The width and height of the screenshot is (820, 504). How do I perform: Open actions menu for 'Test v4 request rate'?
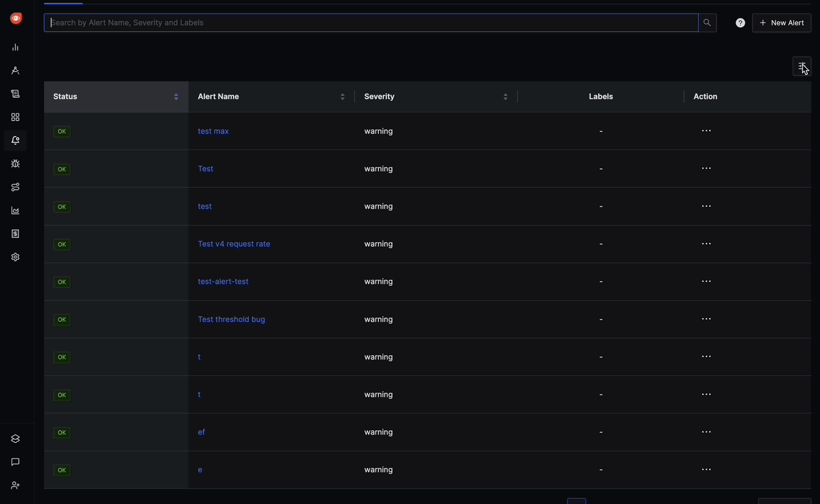[x=706, y=244]
